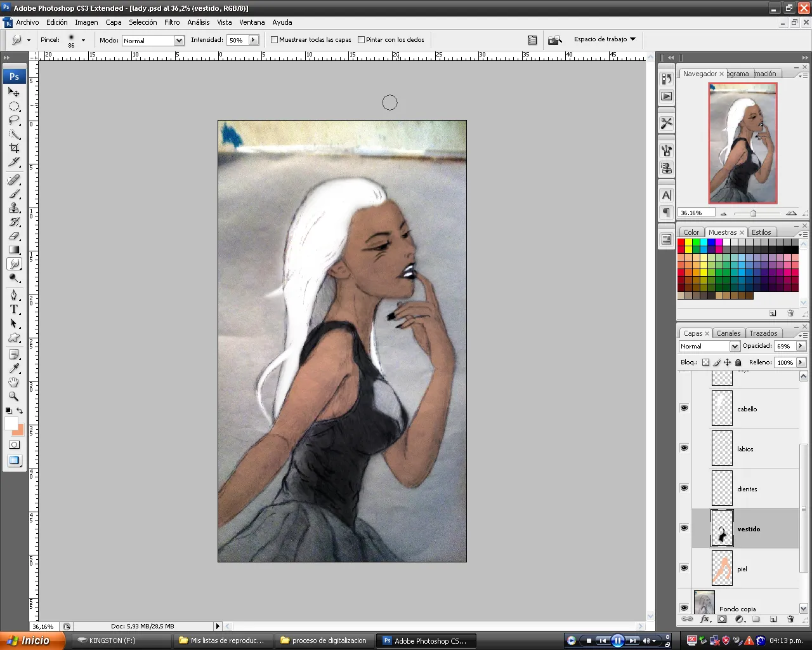Select the Type tool
The height and width of the screenshot is (650, 812).
click(14, 310)
